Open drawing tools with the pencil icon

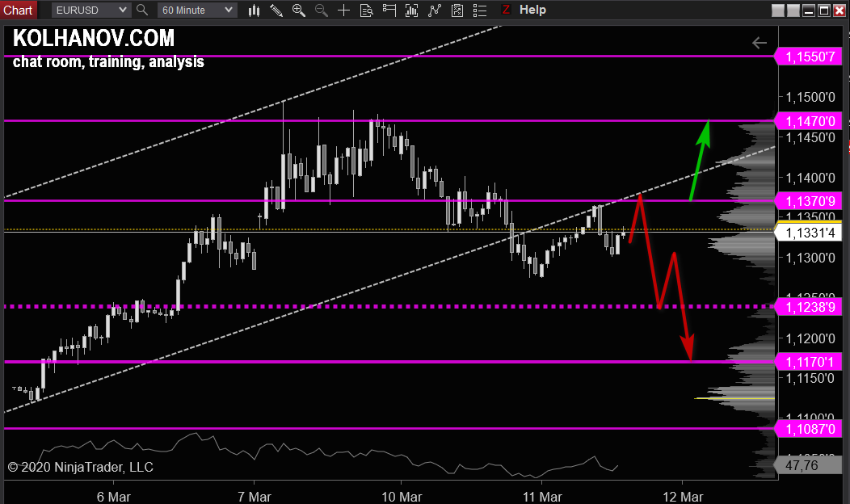[x=277, y=10]
